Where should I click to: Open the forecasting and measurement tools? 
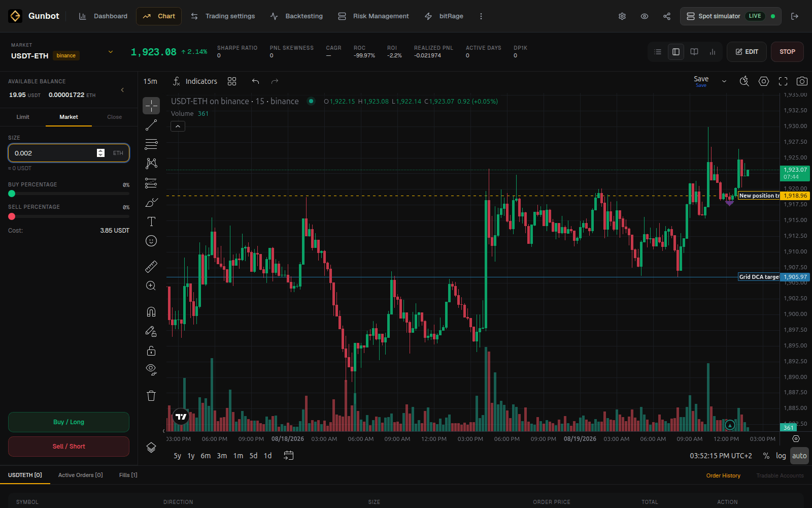coord(151,183)
